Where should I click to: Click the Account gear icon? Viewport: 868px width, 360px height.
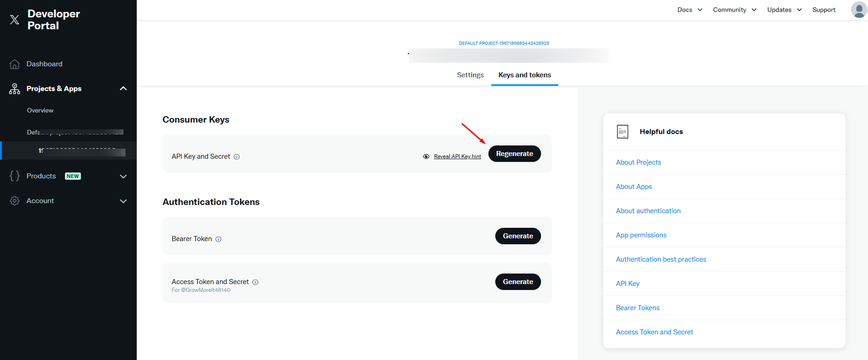point(15,201)
